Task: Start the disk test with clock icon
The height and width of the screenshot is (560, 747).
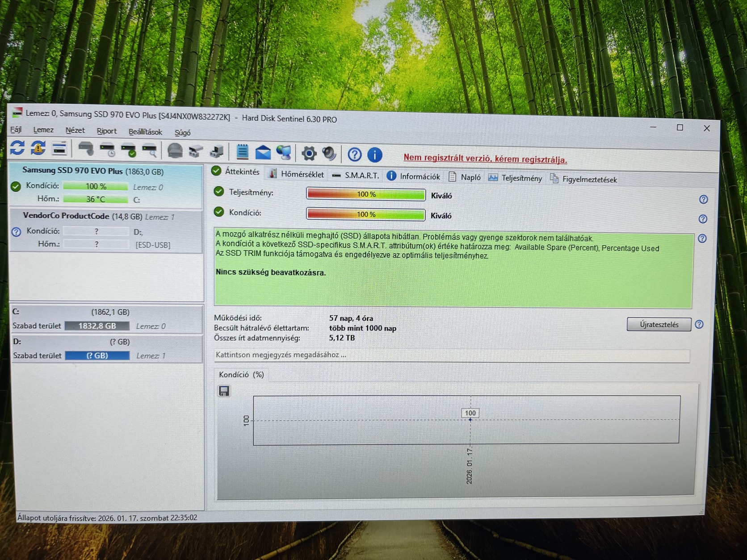Action: [108, 150]
